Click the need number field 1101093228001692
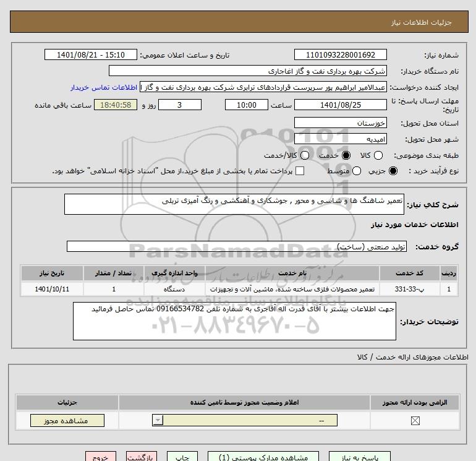476x461 pixels. point(340,54)
